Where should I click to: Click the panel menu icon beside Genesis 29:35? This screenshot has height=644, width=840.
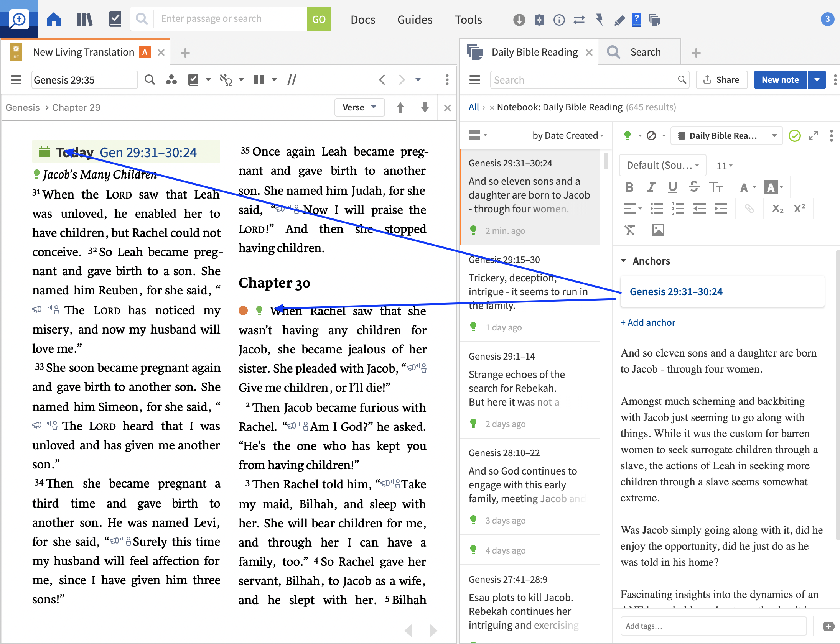(x=16, y=80)
